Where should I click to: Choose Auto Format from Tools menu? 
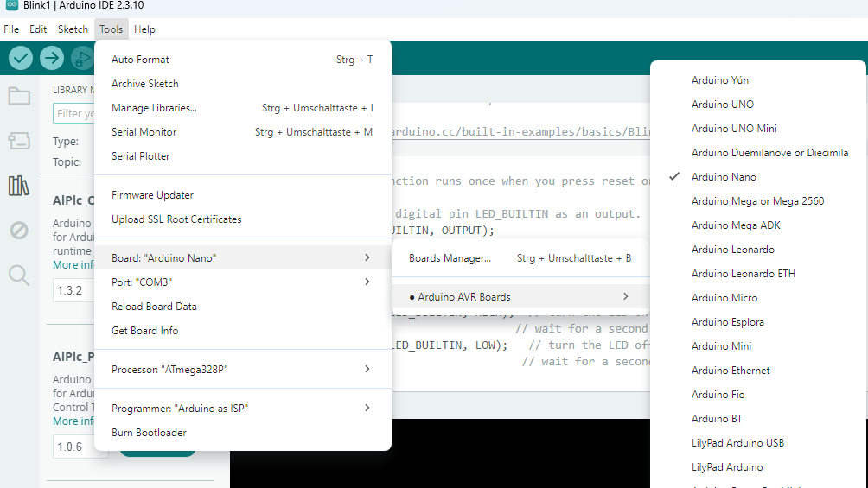[242, 60]
